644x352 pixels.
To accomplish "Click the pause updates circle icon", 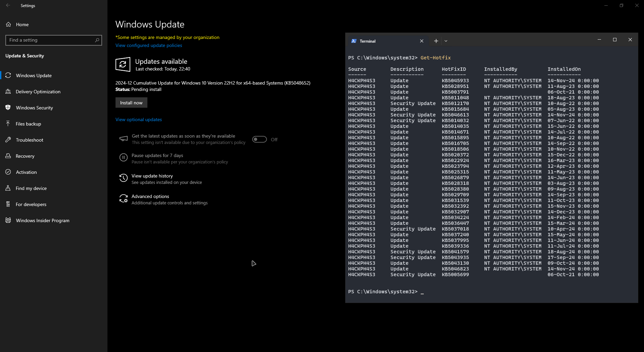I will point(124,157).
